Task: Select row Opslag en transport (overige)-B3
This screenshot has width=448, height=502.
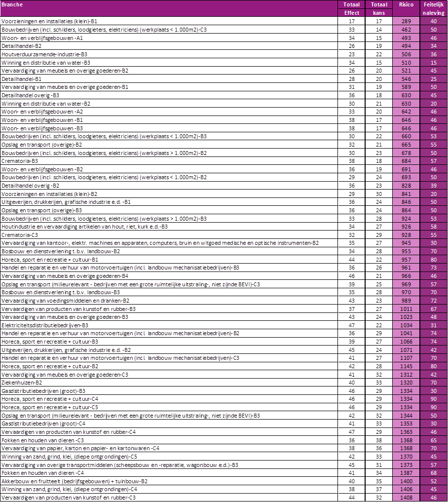Action: point(224,210)
